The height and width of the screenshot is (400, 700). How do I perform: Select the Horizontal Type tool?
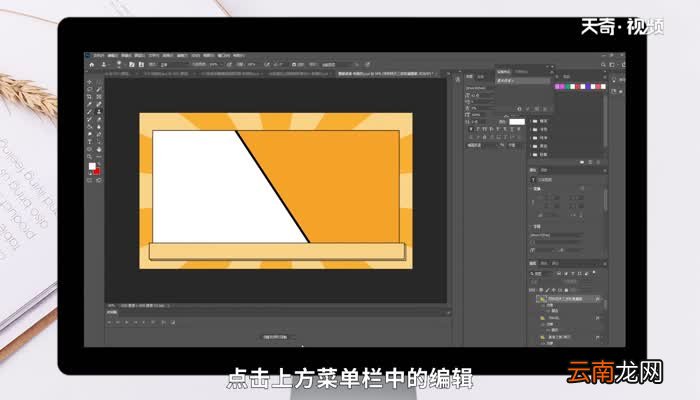click(90, 142)
